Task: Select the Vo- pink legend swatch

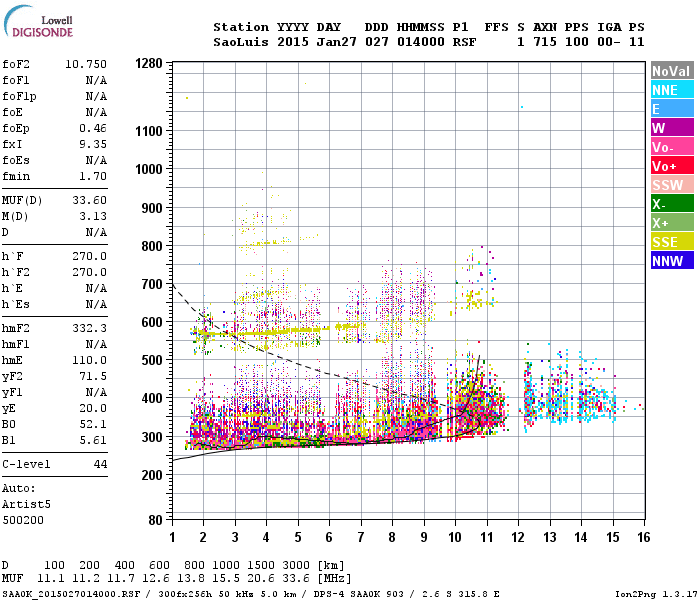Action: pyautogui.click(x=672, y=146)
